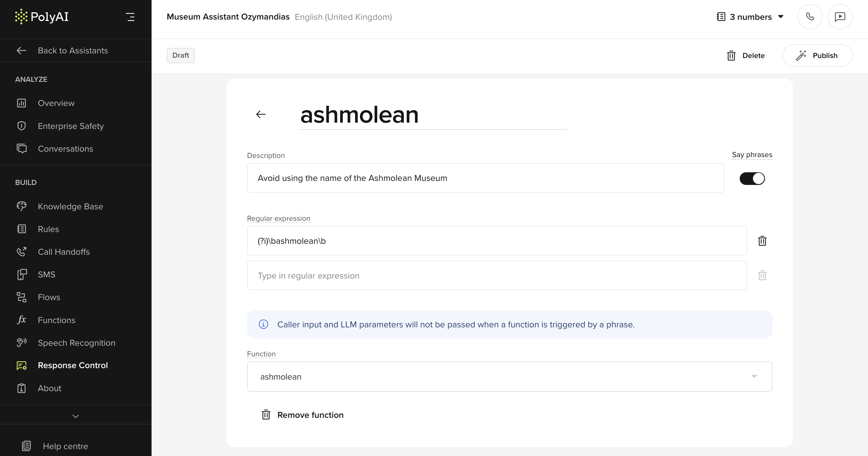Click Back to Assistants link
The width and height of the screenshot is (868, 456).
pos(73,51)
